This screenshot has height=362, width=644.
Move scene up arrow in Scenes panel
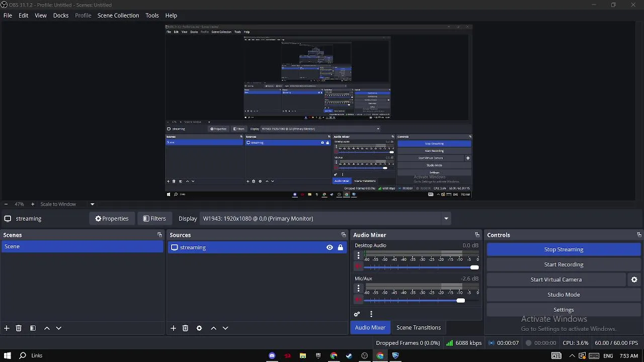[x=47, y=328]
